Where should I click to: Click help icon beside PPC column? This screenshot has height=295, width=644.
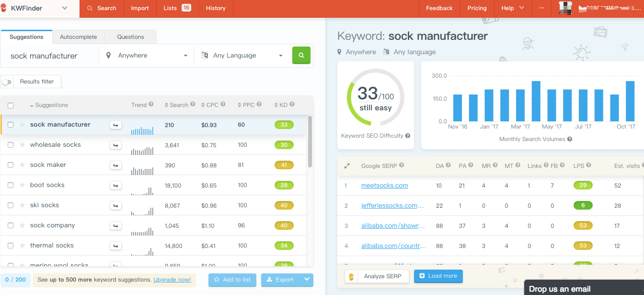(x=259, y=104)
